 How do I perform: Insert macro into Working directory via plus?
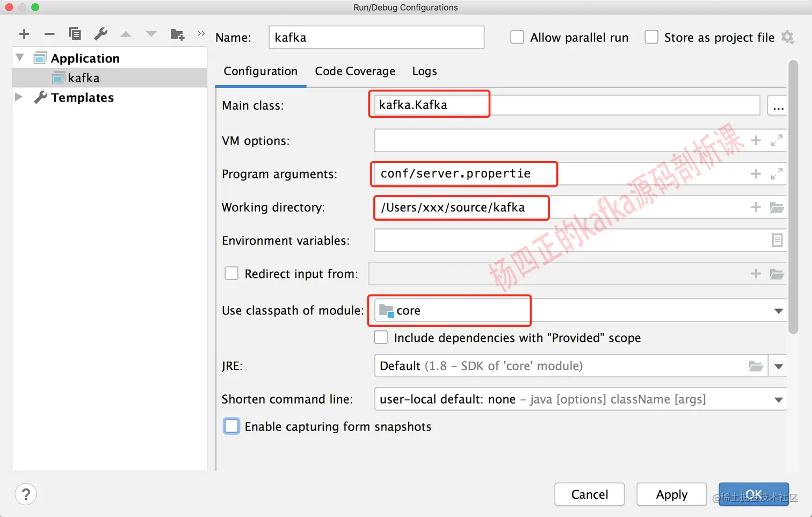756,207
